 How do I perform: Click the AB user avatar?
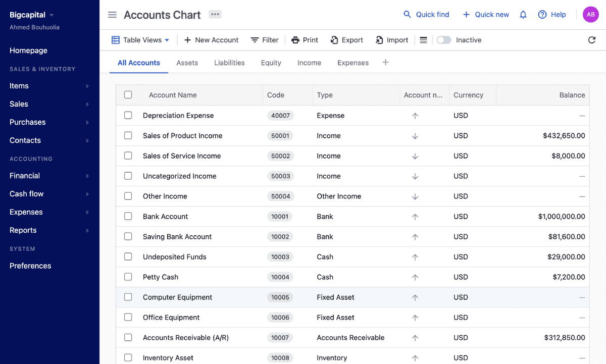point(590,14)
